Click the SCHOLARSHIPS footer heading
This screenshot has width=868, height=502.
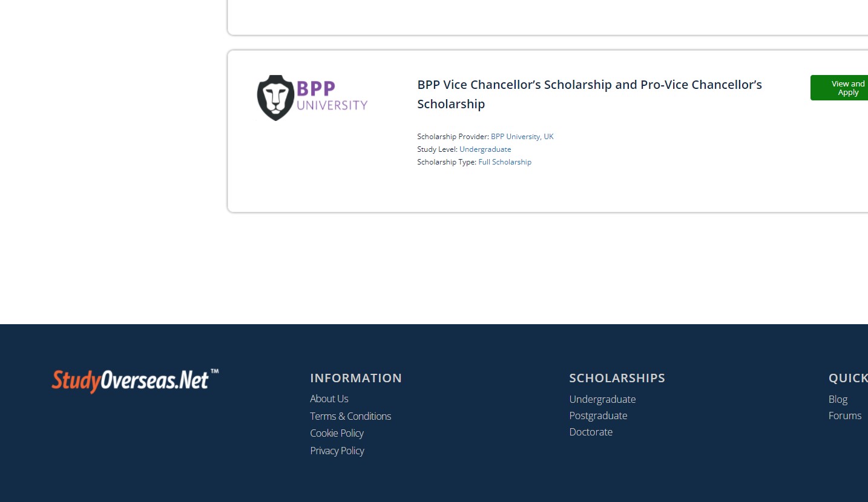617,378
